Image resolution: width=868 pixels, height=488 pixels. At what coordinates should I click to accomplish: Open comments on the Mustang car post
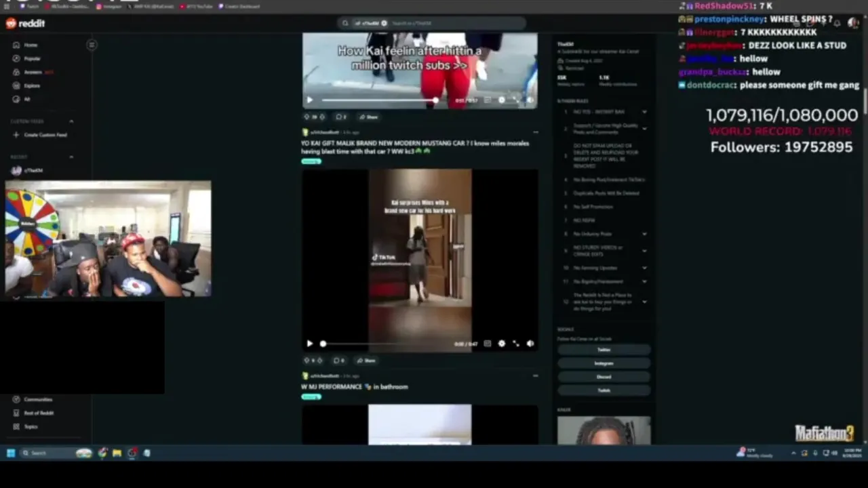point(340,361)
